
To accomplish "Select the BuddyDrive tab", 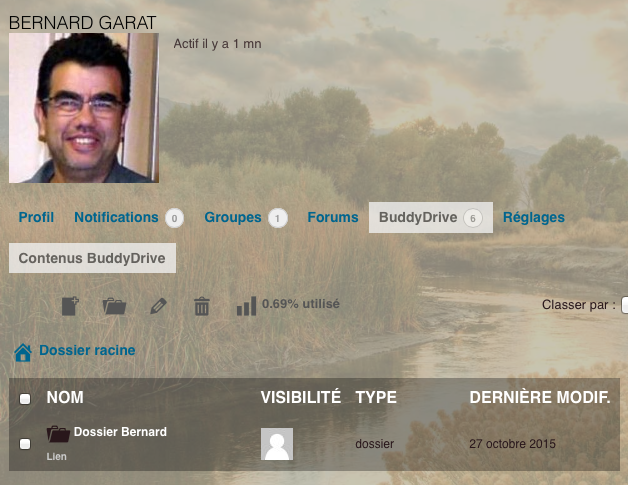I will (x=431, y=217).
